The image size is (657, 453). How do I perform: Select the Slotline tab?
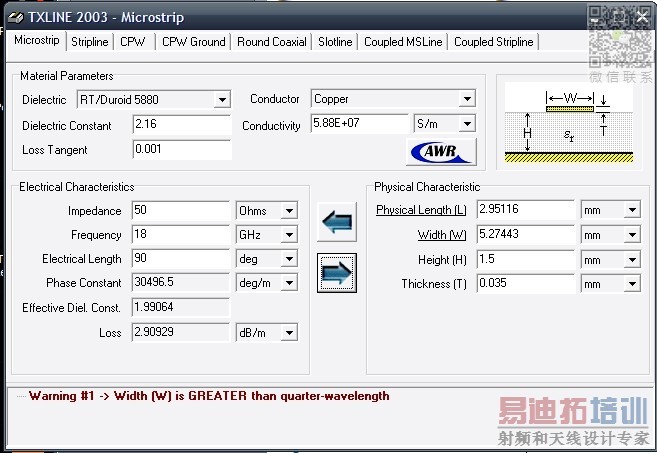pyautogui.click(x=335, y=42)
